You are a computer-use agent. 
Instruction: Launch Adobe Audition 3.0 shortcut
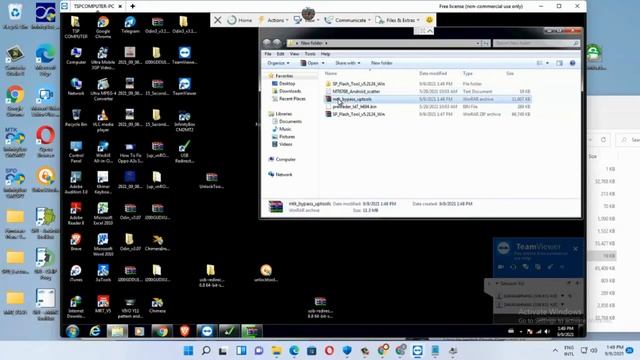(76, 182)
